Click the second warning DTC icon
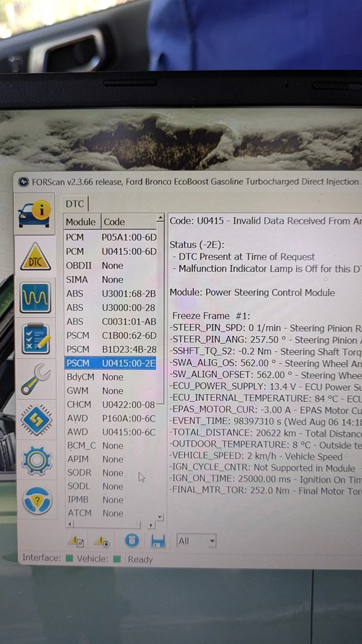The width and height of the screenshot is (362, 644). click(102, 541)
